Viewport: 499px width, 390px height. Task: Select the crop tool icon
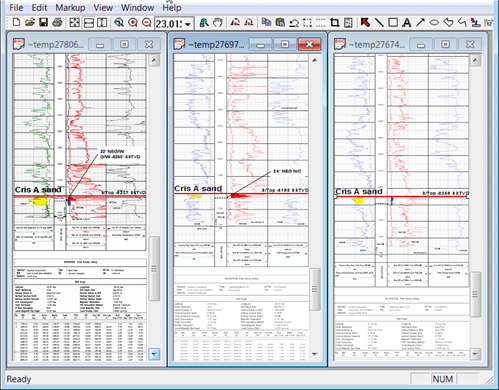pos(334,23)
